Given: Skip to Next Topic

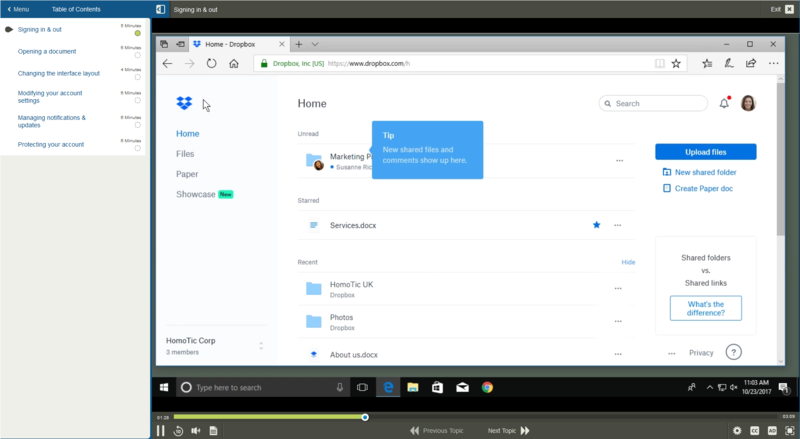Looking at the screenshot, I should pyautogui.click(x=508, y=431).
